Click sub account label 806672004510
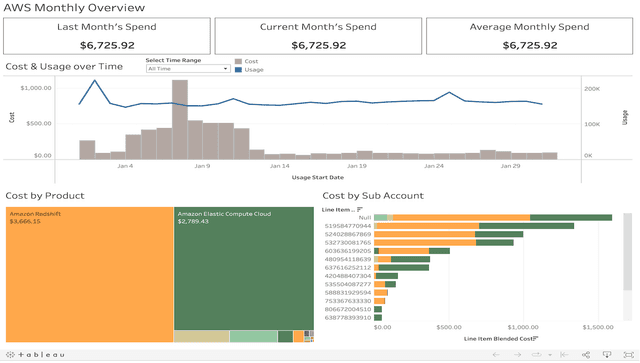 point(348,310)
